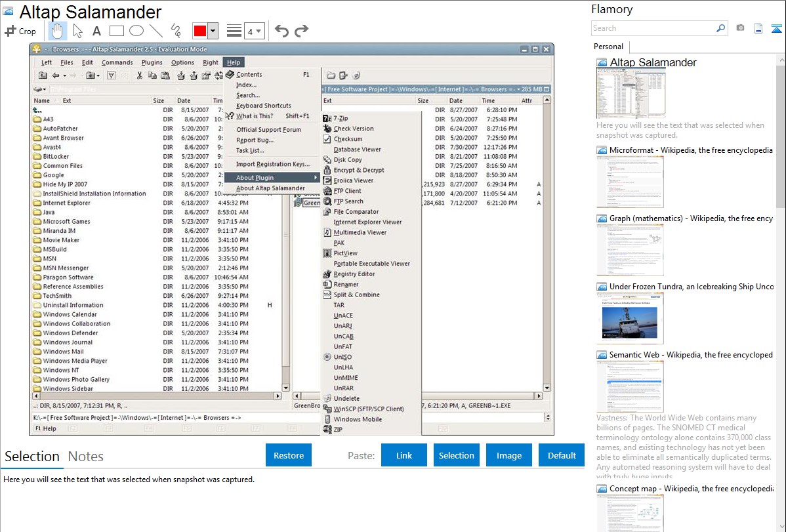This screenshot has height=532, width=786.
Task: Click the document page icon in Flamory header
Action: pyautogui.click(x=758, y=28)
